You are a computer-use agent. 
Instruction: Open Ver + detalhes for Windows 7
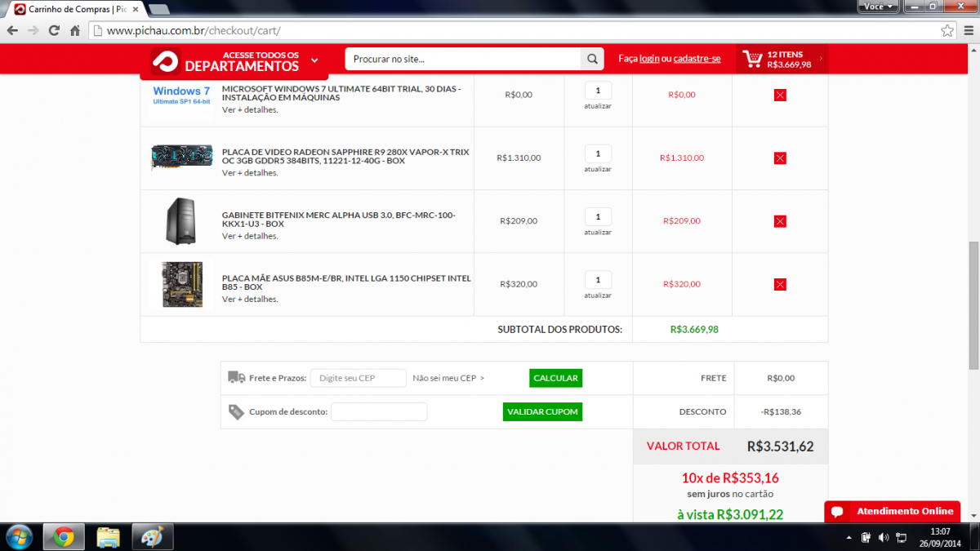point(250,109)
